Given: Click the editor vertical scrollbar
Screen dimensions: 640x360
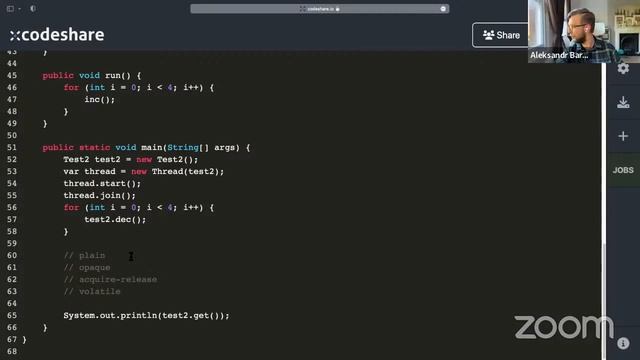Looking at the screenshot, I should 603,302.
